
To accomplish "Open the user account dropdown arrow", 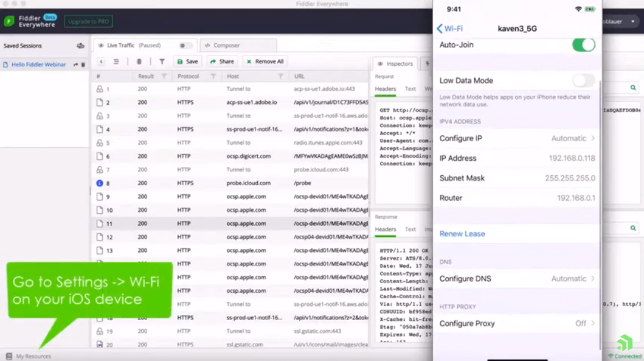I will pyautogui.click(x=633, y=21).
